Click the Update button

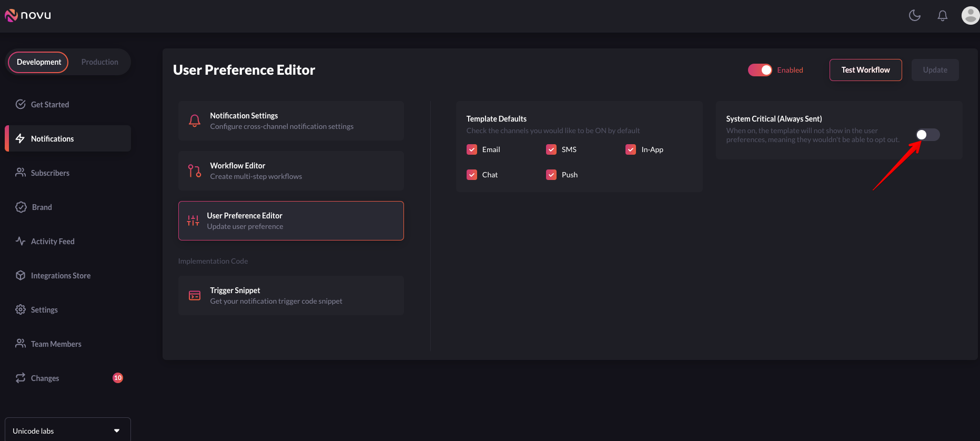point(935,70)
